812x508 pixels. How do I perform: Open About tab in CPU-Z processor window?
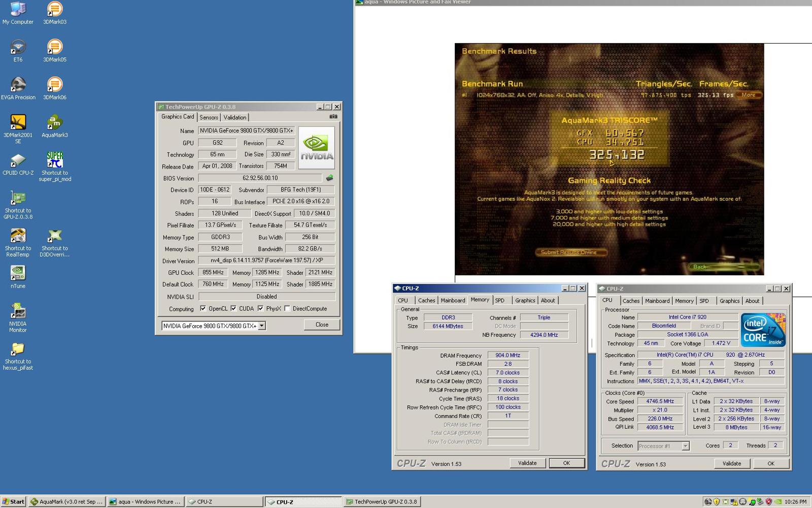click(752, 301)
